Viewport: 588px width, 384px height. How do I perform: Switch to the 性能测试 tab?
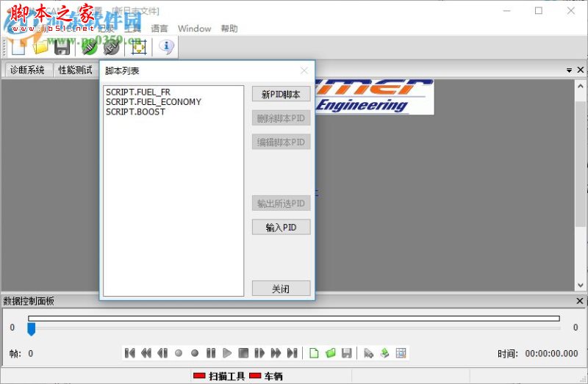click(x=75, y=70)
